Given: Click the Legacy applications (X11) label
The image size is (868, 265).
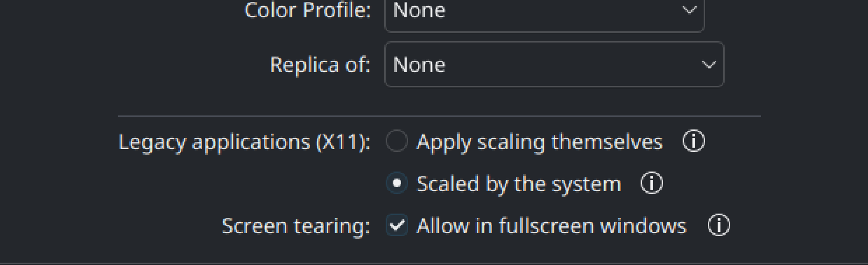Looking at the screenshot, I should 244,142.
